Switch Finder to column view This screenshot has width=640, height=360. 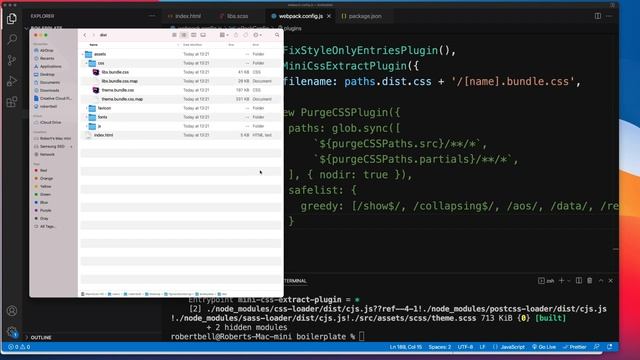point(193,35)
